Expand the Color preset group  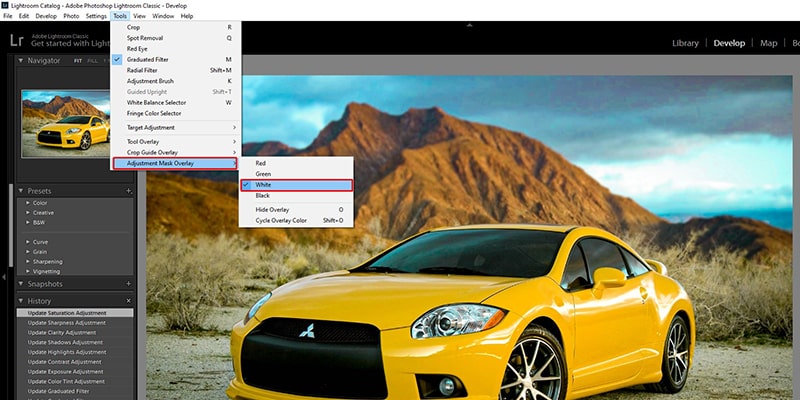(28, 203)
